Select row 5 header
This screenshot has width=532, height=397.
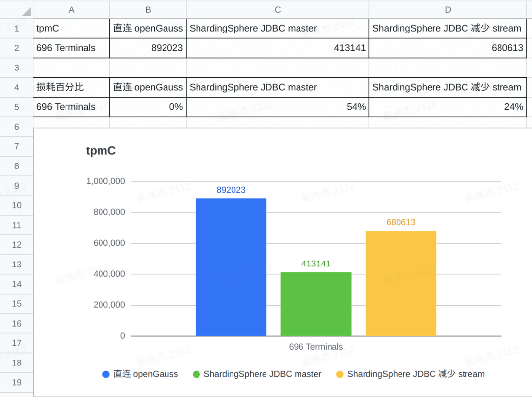(17, 107)
